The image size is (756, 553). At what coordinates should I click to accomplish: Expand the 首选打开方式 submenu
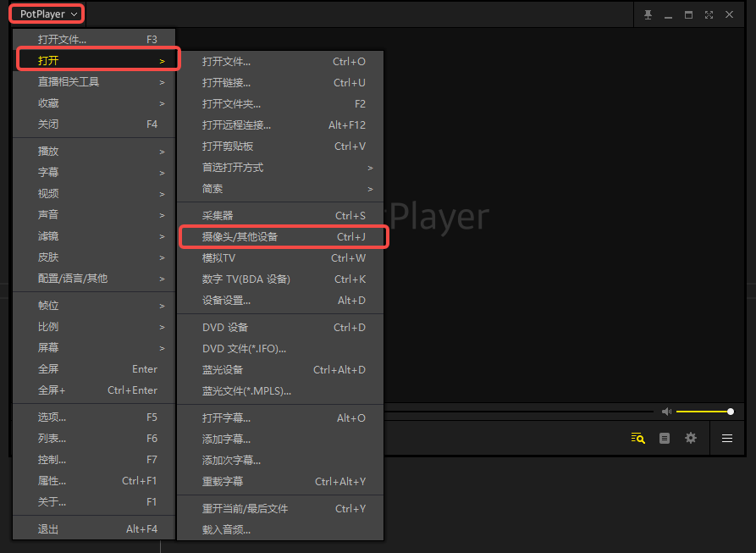[x=279, y=168]
